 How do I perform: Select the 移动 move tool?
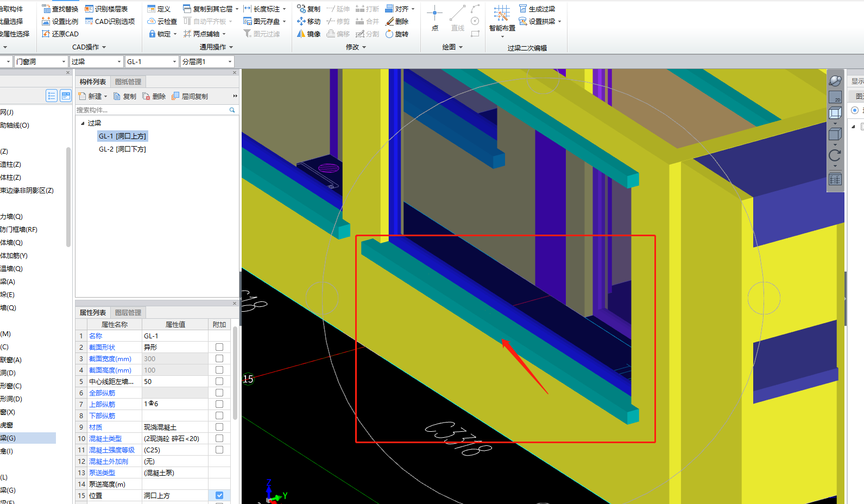click(x=308, y=21)
